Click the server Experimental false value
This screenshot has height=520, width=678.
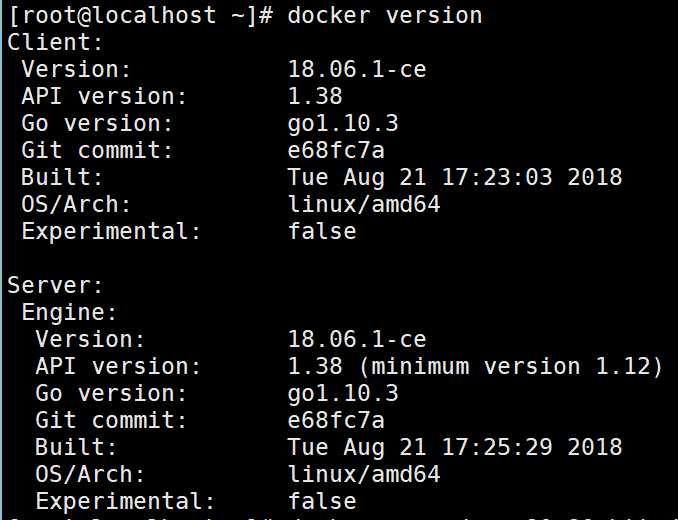pos(322,501)
